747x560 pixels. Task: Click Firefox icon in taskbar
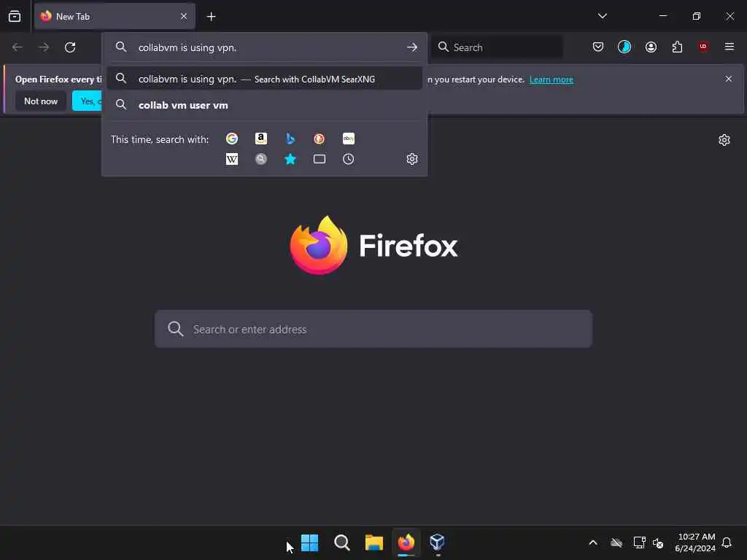tap(406, 542)
